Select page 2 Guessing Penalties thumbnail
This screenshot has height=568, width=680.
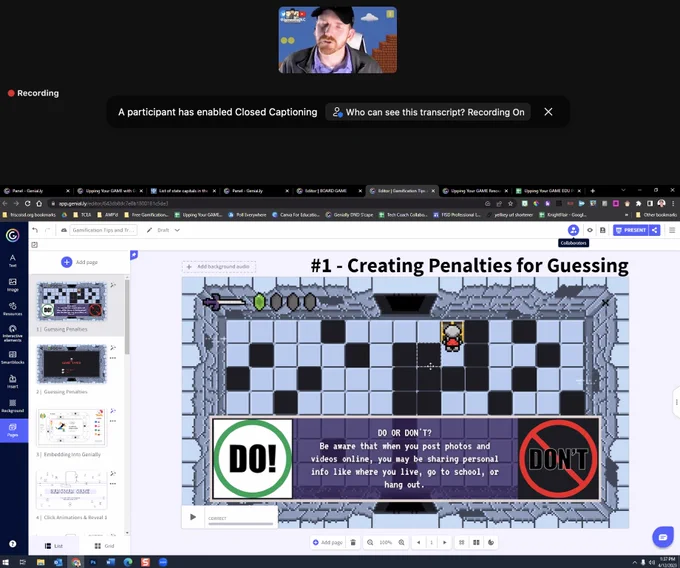[72, 364]
